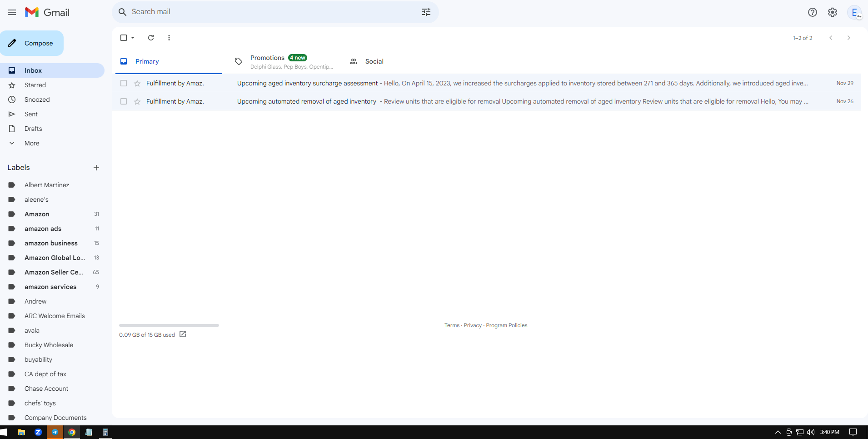The image size is (868, 439).
Task: Select the aged inventory surcharge email checkbox
Action: click(124, 83)
